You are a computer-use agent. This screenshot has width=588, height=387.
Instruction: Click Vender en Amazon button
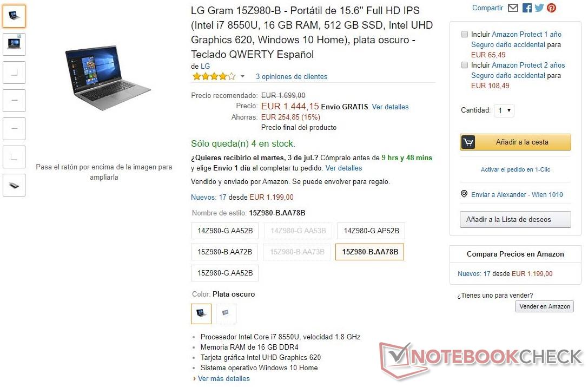[545, 306]
